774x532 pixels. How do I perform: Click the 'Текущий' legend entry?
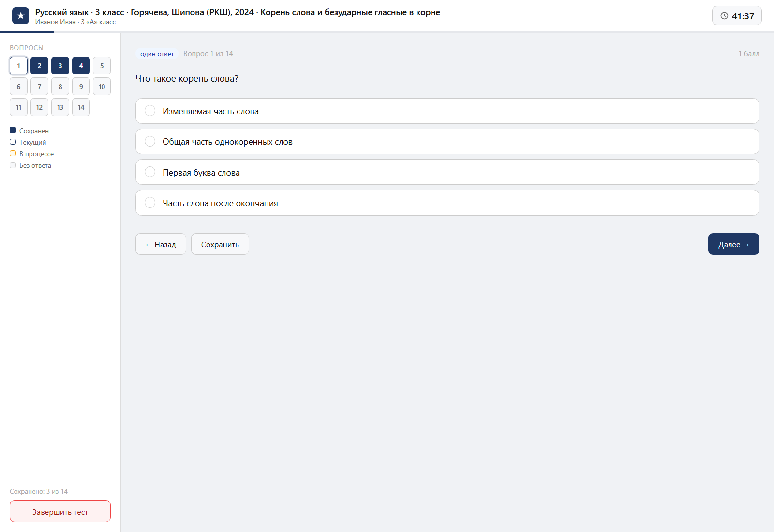coord(28,142)
